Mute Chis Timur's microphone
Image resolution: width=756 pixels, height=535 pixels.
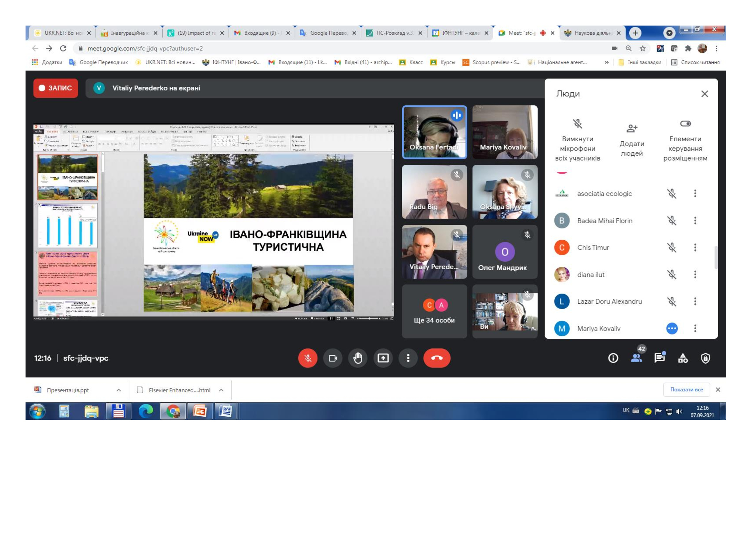point(672,247)
